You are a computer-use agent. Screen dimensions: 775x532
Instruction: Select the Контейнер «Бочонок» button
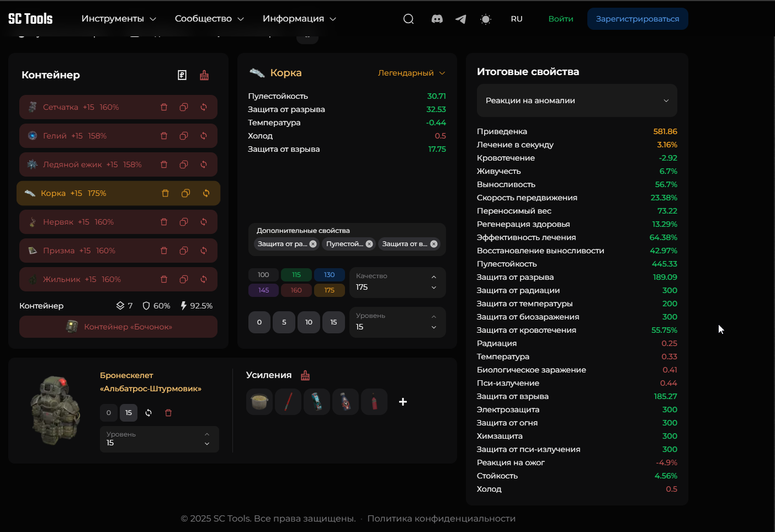(x=118, y=327)
